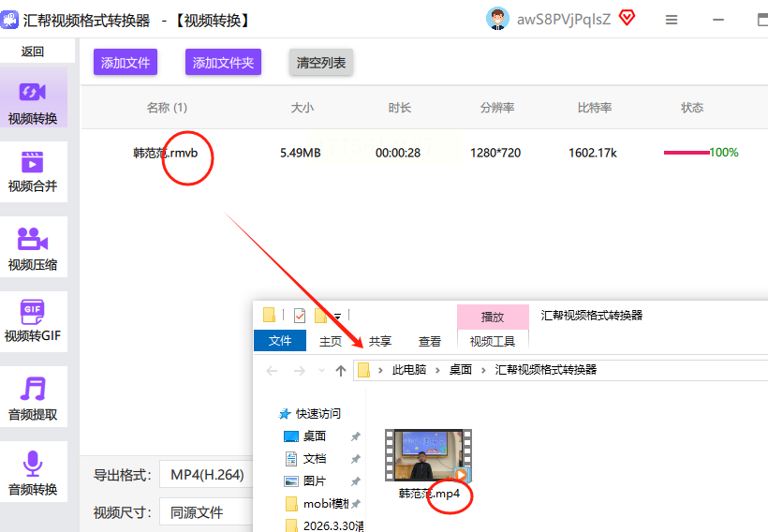Click the 添加文件 button

(126, 63)
